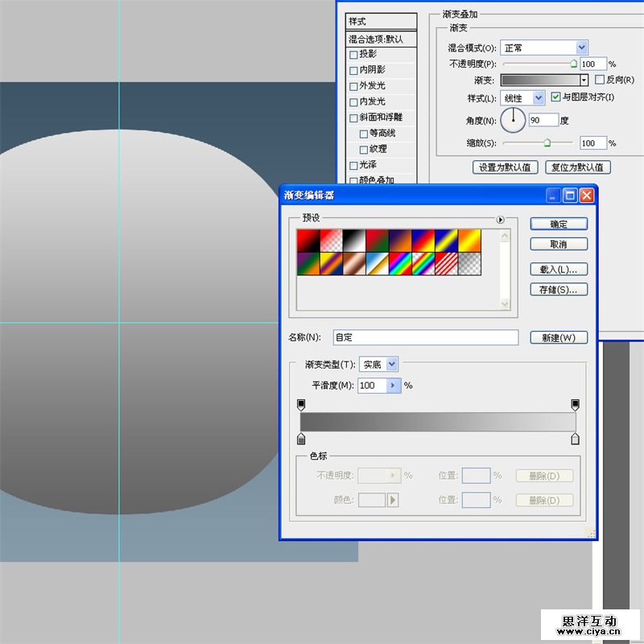
Task: Choose the rainbow spectrum gradient preset
Action: pyautogui.click(x=400, y=263)
